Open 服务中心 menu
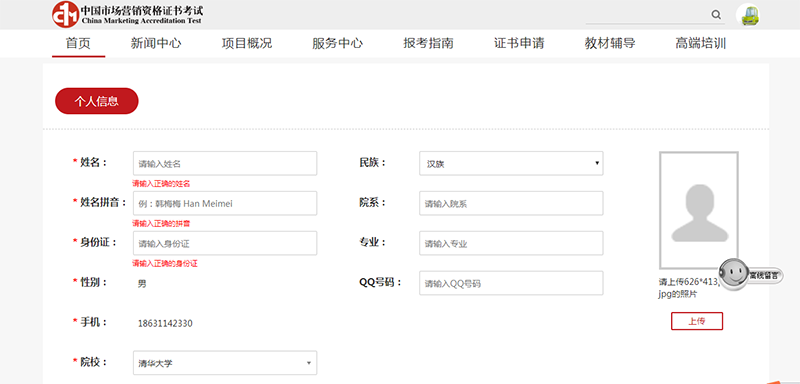This screenshot has height=384, width=800. coord(338,43)
